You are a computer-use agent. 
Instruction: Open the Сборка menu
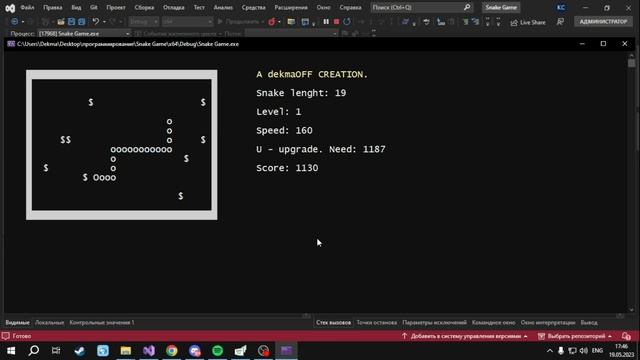[144, 7]
